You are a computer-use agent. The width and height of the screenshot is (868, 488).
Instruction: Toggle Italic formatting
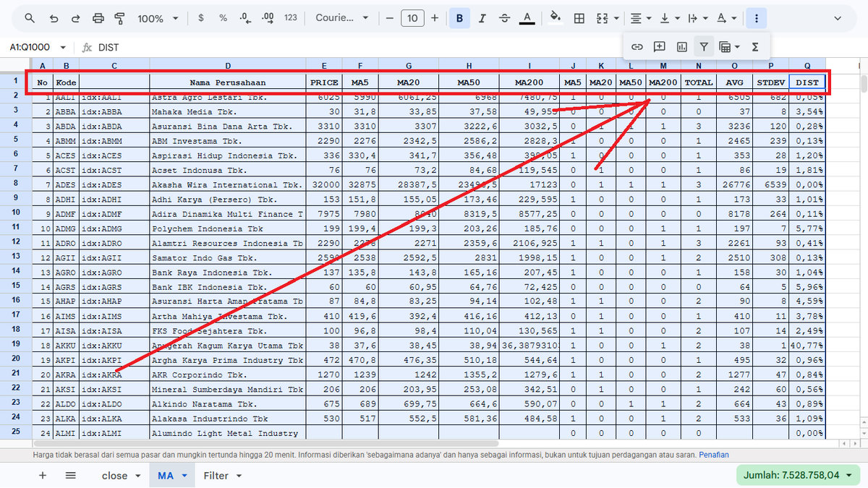482,18
